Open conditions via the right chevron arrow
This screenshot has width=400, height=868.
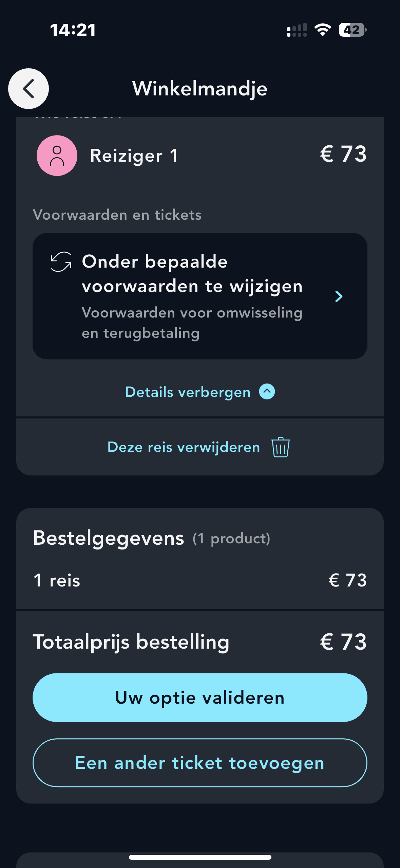[339, 296]
